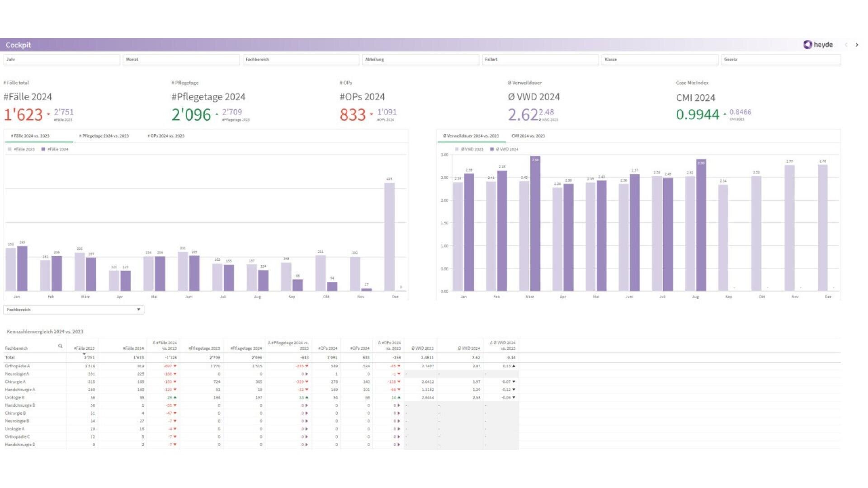Open the Fachbereich dropdown below the chart
Screen dimensions: 868x488
[x=74, y=310]
